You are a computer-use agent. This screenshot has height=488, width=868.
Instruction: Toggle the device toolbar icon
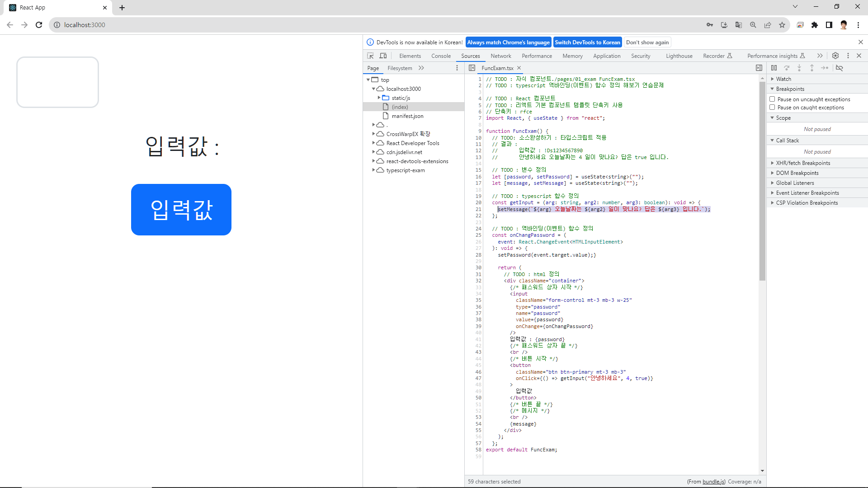point(383,56)
